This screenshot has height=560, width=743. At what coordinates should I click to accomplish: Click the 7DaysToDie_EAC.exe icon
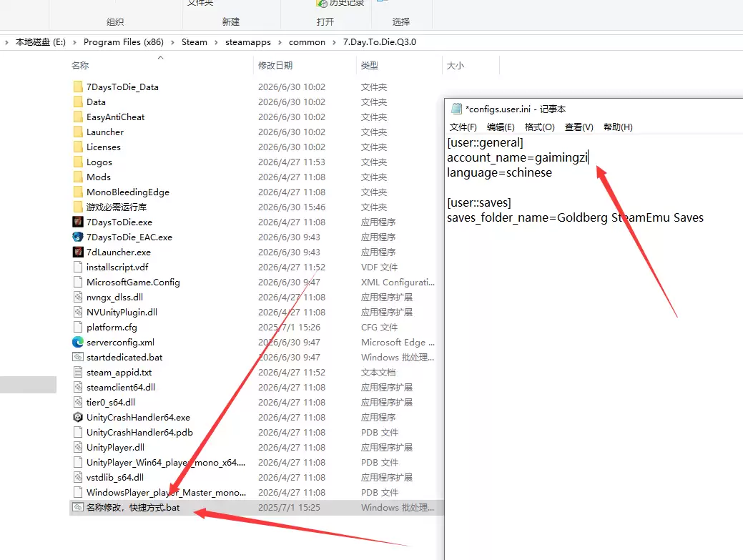[x=78, y=237]
